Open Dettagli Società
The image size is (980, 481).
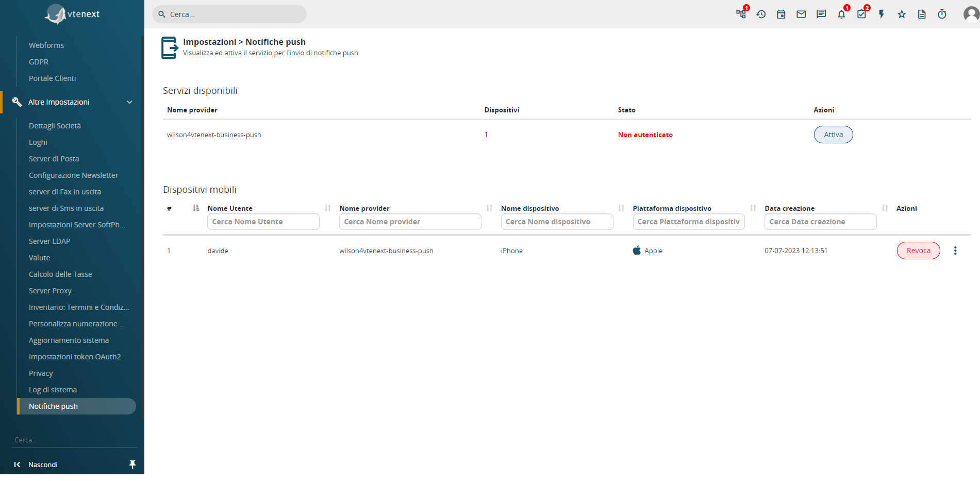[55, 126]
